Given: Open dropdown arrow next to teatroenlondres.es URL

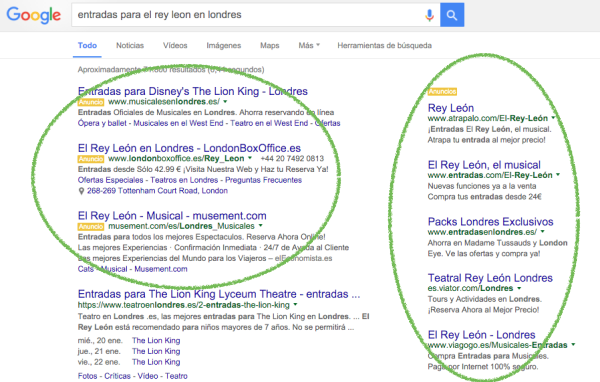Looking at the screenshot, I should 295,305.
